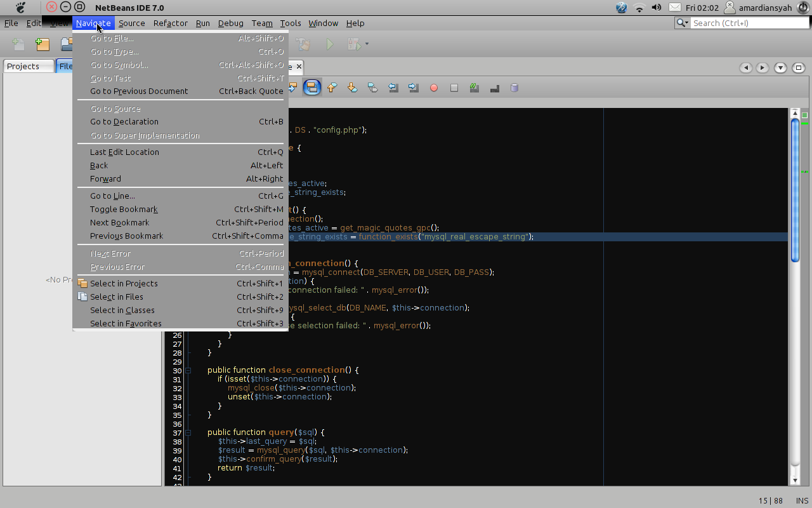Choose Forward in the Navigate menu
The height and width of the screenshot is (508, 812).
(181, 179)
